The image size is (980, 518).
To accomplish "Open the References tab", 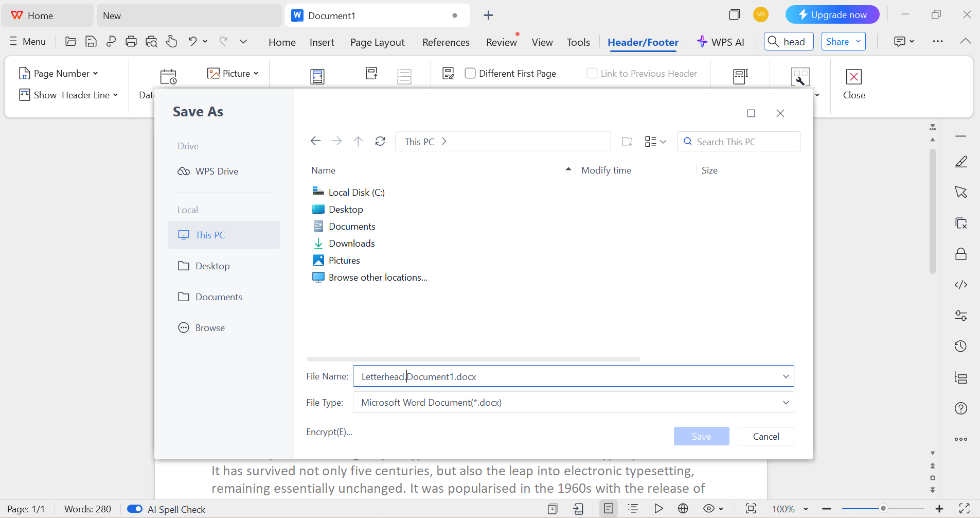I will coord(446,42).
